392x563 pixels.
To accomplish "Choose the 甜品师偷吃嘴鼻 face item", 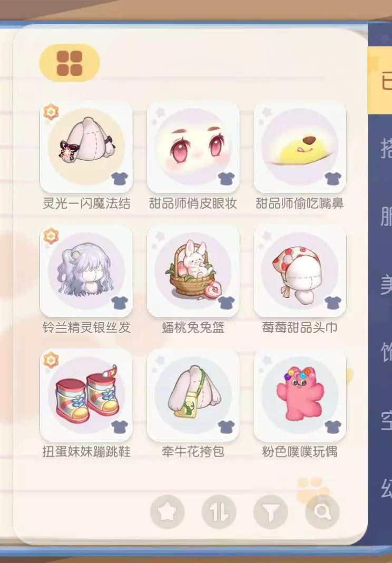I will pos(300,147).
